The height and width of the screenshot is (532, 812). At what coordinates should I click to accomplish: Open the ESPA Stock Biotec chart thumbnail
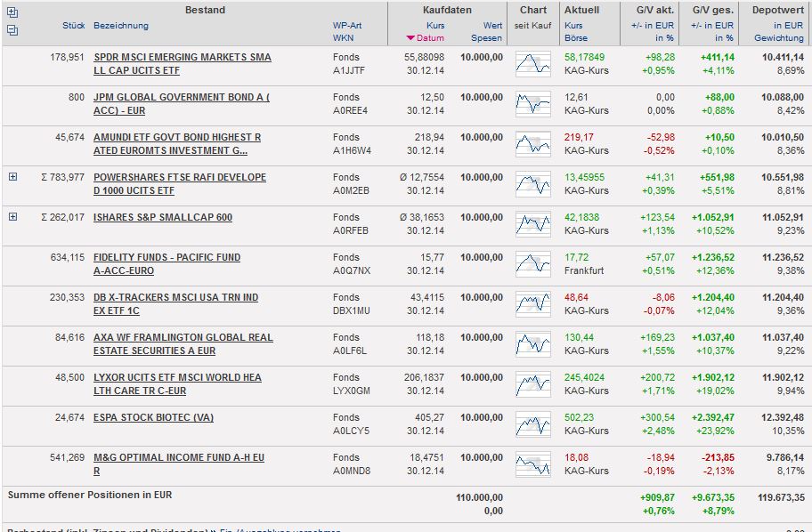click(x=532, y=424)
